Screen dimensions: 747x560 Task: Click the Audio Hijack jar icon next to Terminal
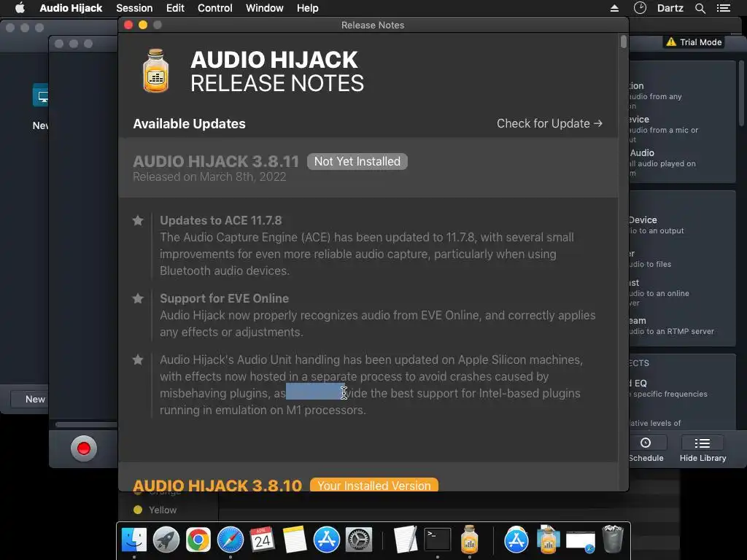pyautogui.click(x=469, y=540)
